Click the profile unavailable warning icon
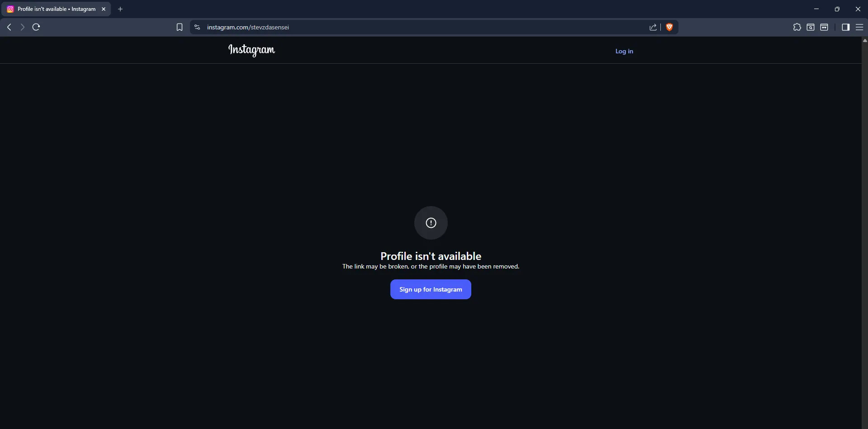868x429 pixels. click(x=431, y=223)
